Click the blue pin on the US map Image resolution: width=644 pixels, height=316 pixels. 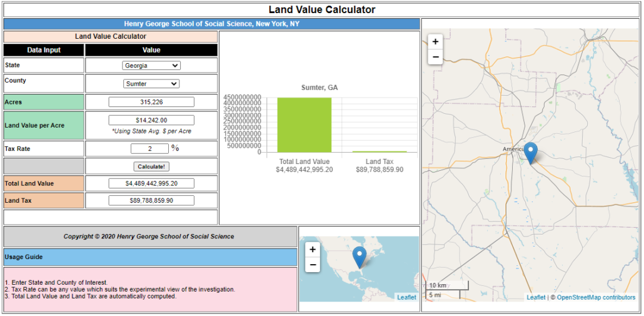360,257
